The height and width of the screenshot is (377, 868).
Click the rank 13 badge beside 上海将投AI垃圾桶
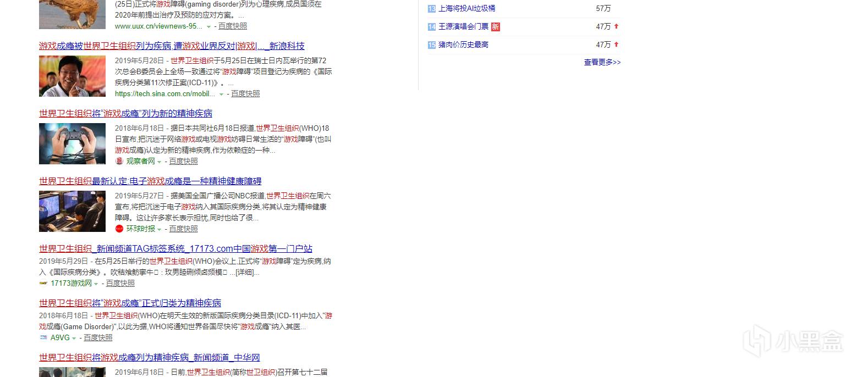[432, 9]
